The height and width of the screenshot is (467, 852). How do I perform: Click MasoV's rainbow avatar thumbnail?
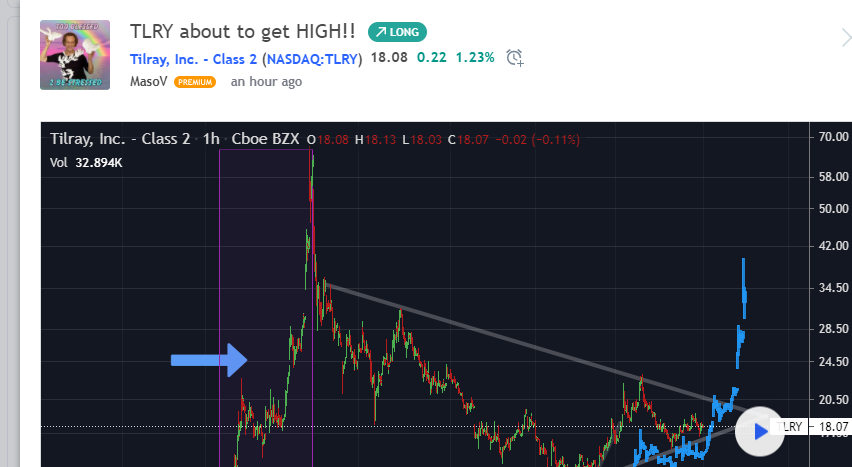point(75,55)
